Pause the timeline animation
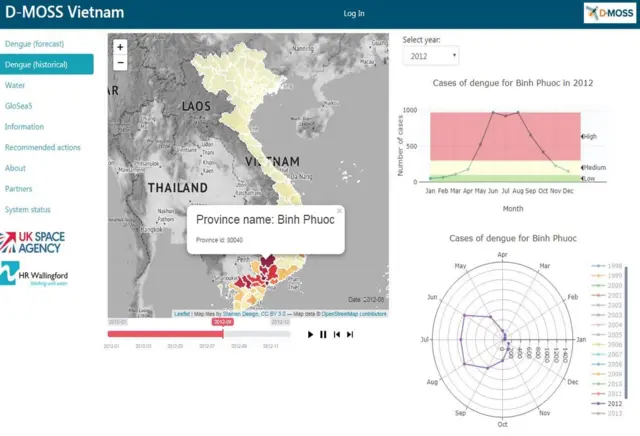The image size is (640, 436). tap(323, 334)
